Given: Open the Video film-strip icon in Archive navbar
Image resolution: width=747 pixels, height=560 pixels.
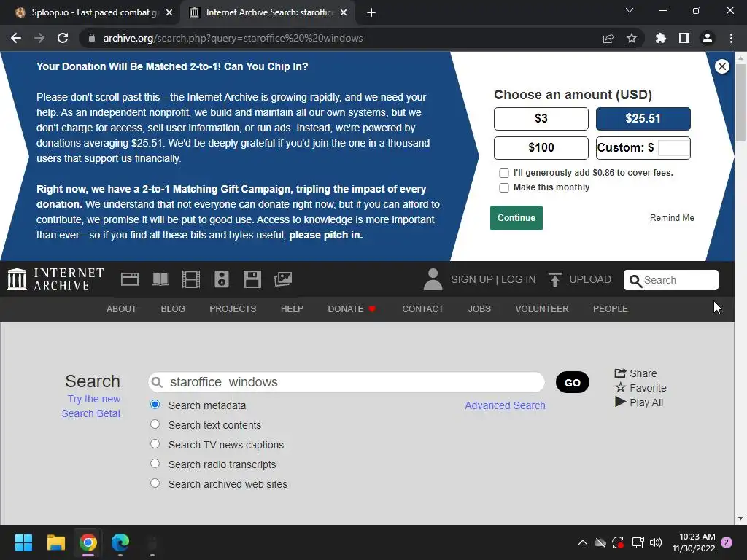Looking at the screenshot, I should coord(191,279).
